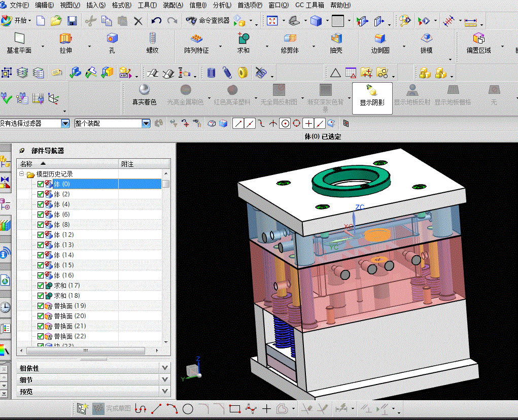
Task: Uncheck the checkbox for 体 (6)
Action: coord(41,215)
